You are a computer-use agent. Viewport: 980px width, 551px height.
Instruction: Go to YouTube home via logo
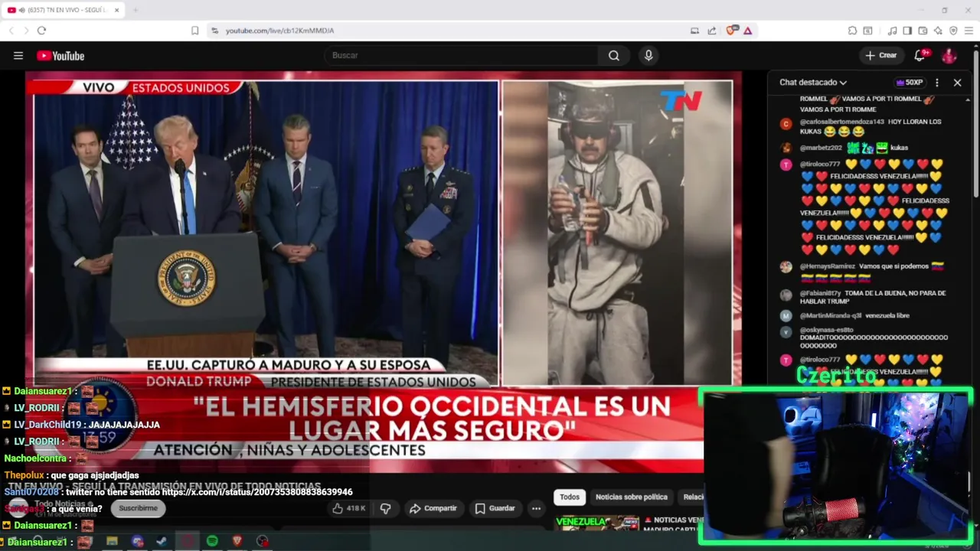[60, 55]
